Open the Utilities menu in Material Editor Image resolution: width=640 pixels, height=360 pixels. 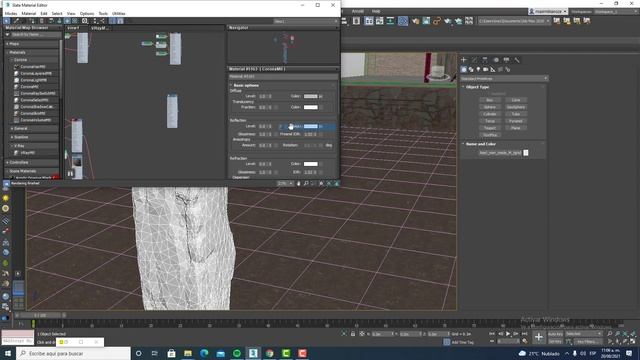(118, 13)
